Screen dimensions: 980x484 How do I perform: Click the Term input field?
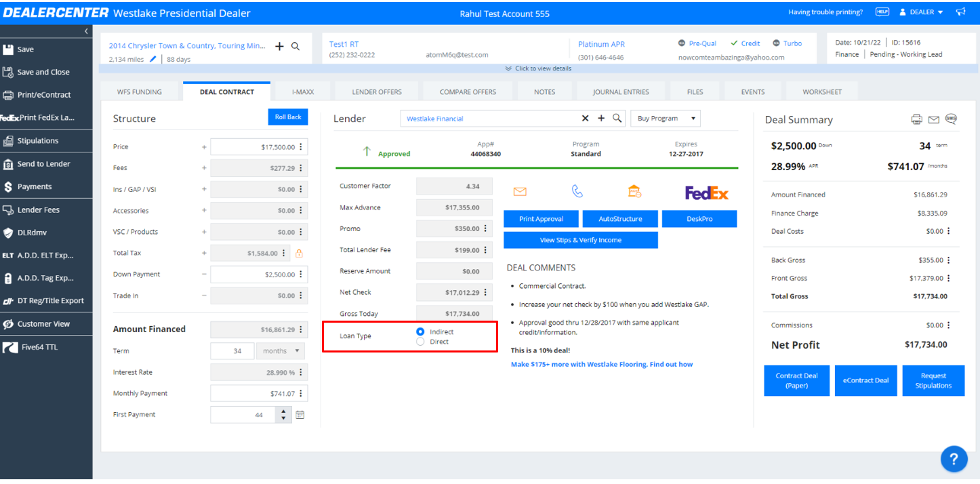click(x=232, y=351)
